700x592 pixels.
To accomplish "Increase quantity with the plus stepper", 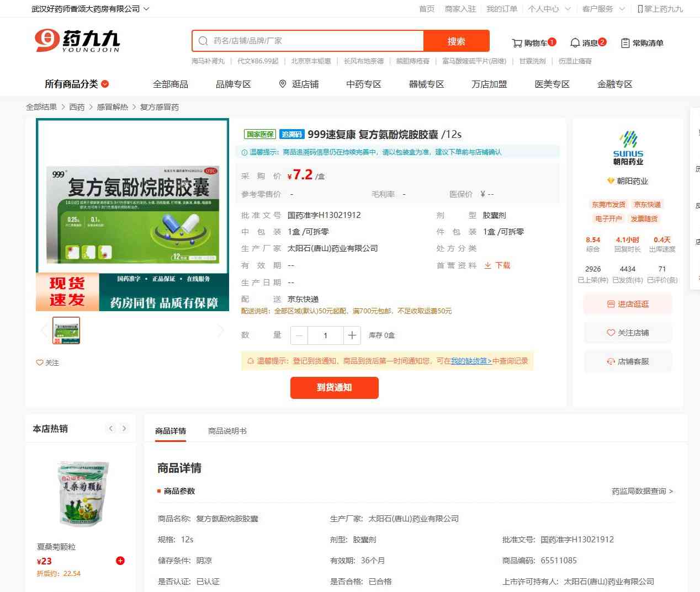I will click(352, 335).
